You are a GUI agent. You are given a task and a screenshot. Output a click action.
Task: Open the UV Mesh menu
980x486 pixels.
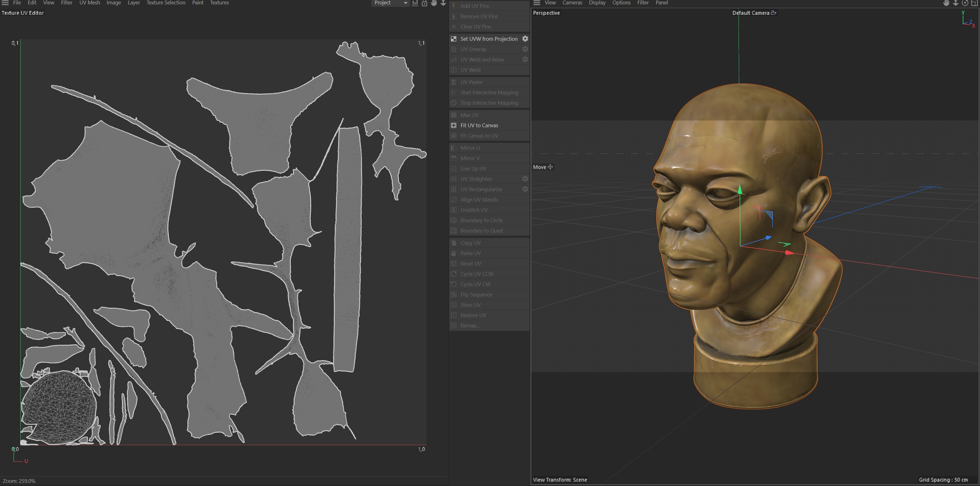point(89,3)
